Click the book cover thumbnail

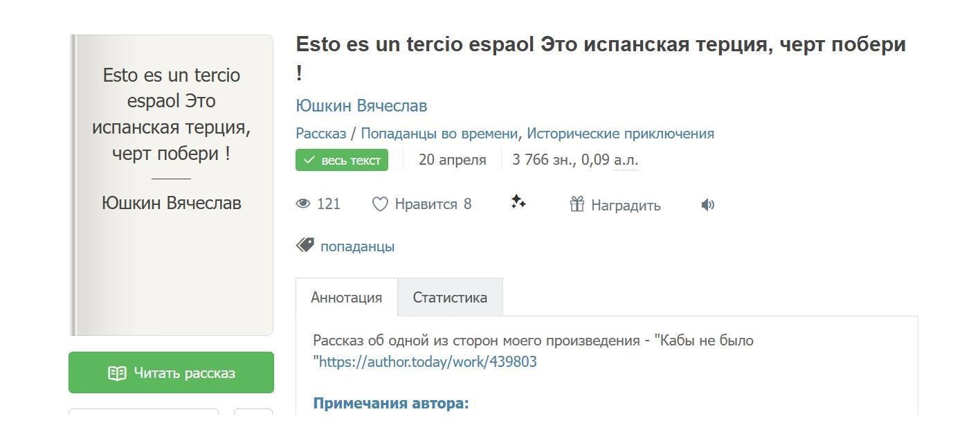(x=172, y=185)
